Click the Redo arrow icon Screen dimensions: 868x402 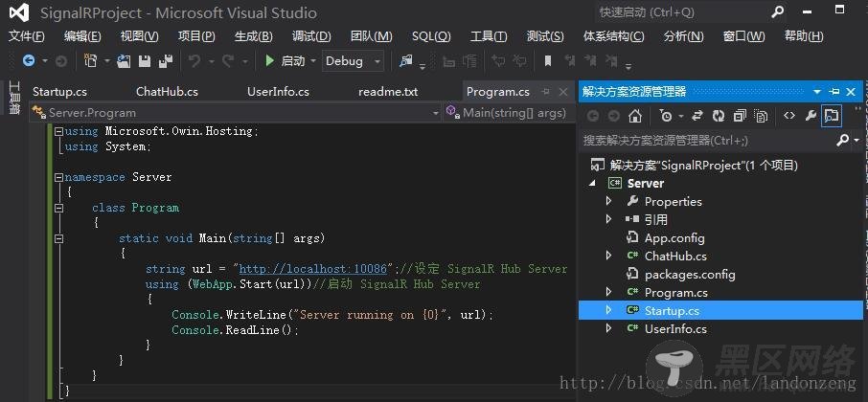point(227,61)
